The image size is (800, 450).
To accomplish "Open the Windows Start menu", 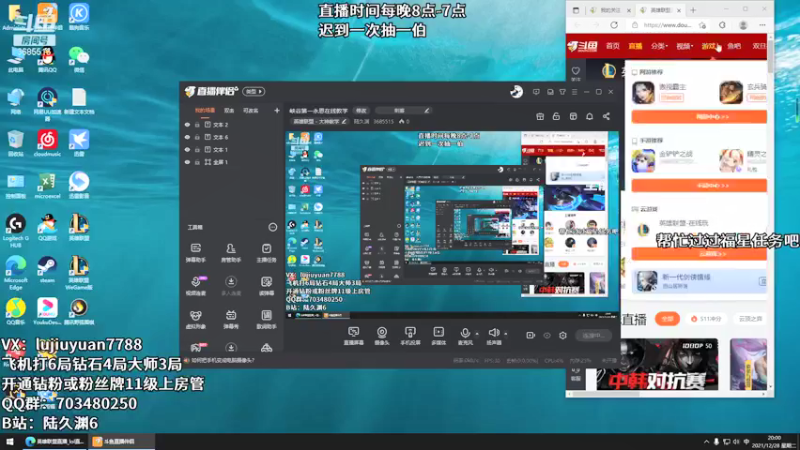I will click(x=10, y=441).
